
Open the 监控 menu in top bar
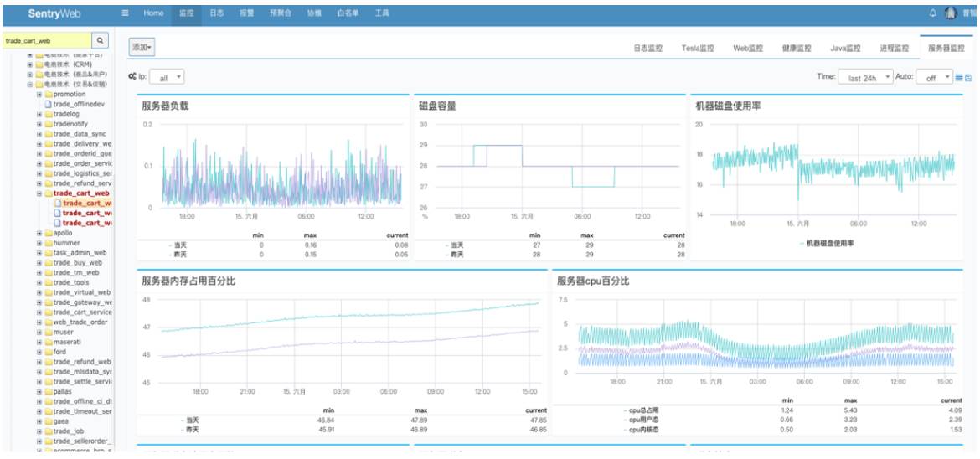pyautogui.click(x=187, y=13)
